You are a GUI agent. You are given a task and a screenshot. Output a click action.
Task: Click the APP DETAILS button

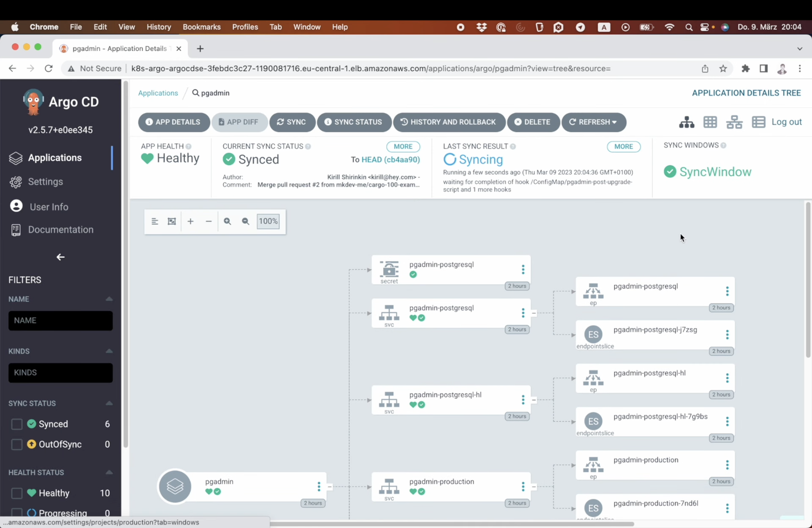173,122
